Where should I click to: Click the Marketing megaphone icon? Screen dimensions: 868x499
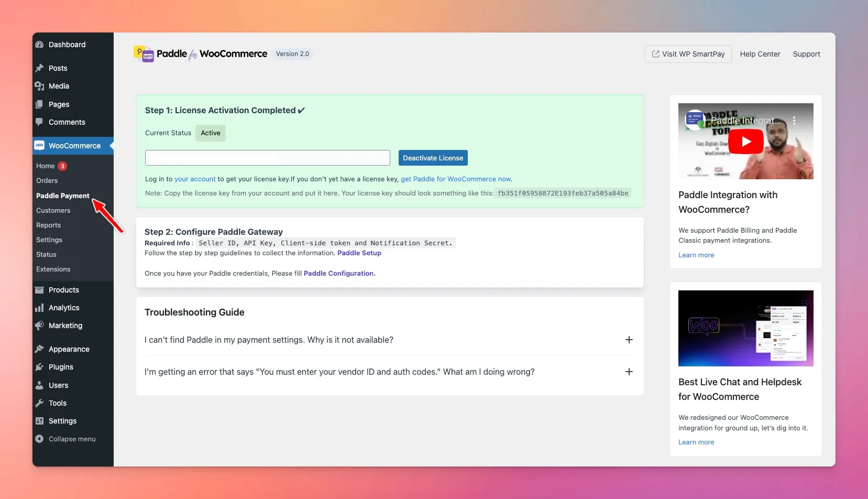(x=39, y=326)
